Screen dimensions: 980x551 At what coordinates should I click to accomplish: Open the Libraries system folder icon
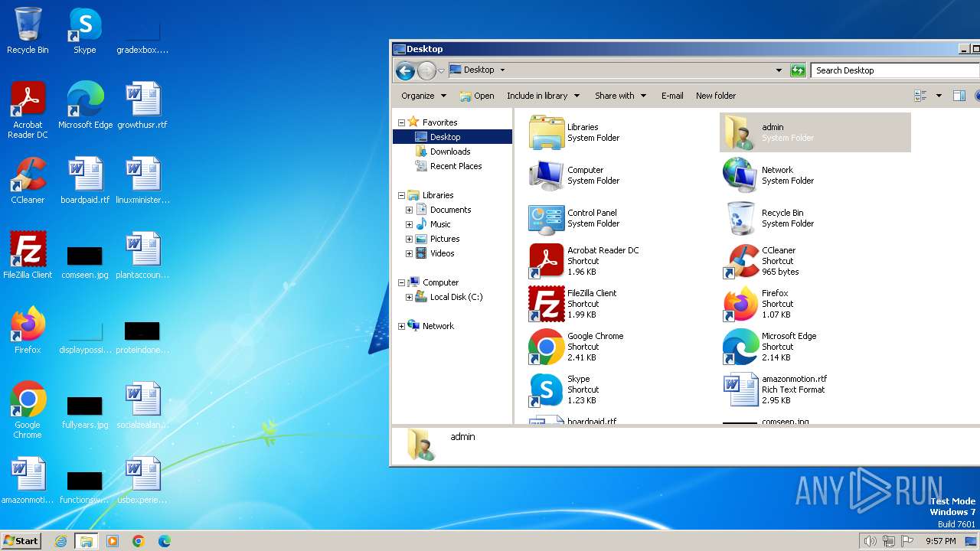tap(547, 132)
